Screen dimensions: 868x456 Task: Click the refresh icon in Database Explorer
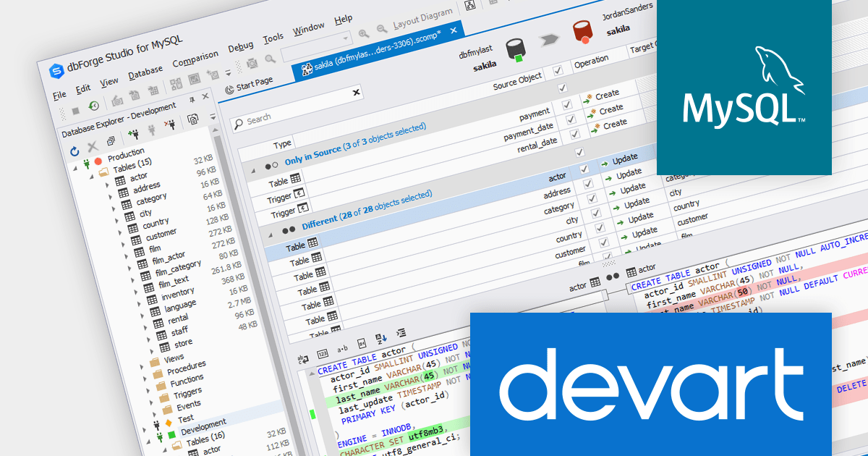click(74, 151)
